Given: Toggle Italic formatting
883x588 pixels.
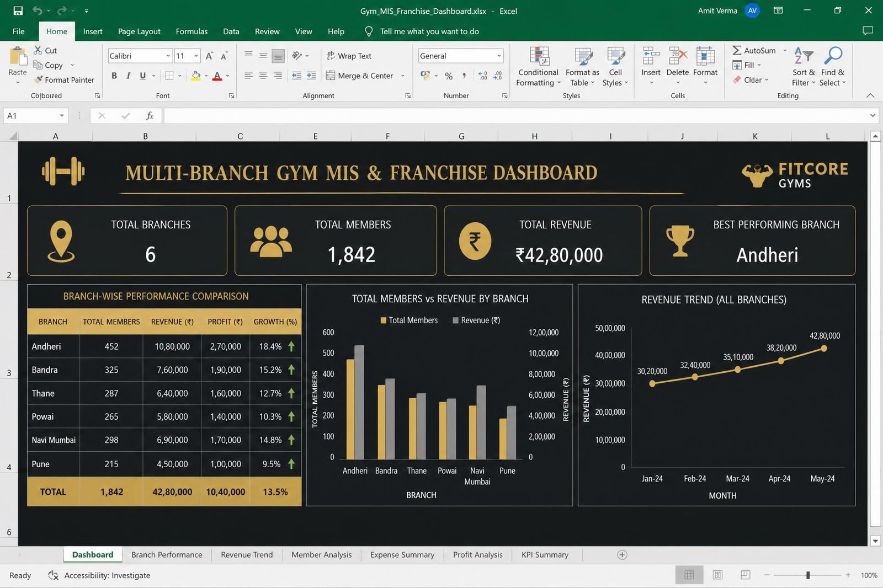Looking at the screenshot, I should (128, 76).
